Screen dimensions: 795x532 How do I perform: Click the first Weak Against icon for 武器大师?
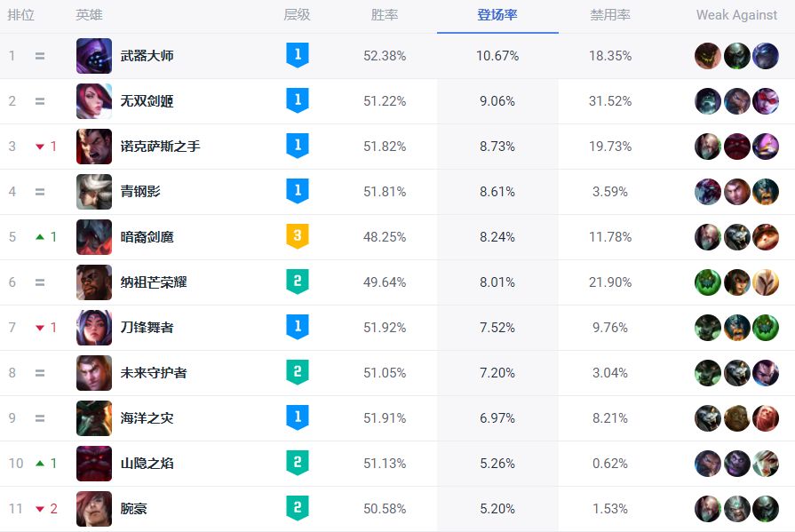coord(708,55)
